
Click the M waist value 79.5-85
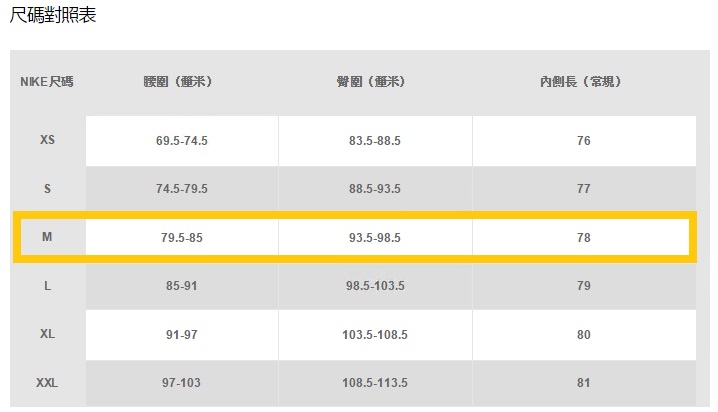(x=181, y=238)
